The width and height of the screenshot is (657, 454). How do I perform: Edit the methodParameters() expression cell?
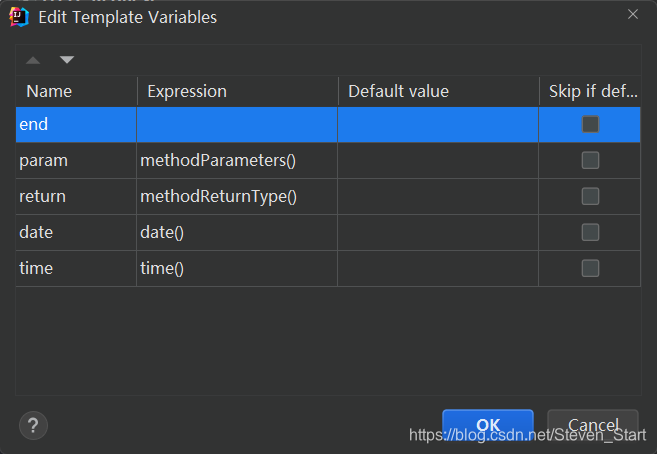pyautogui.click(x=237, y=160)
